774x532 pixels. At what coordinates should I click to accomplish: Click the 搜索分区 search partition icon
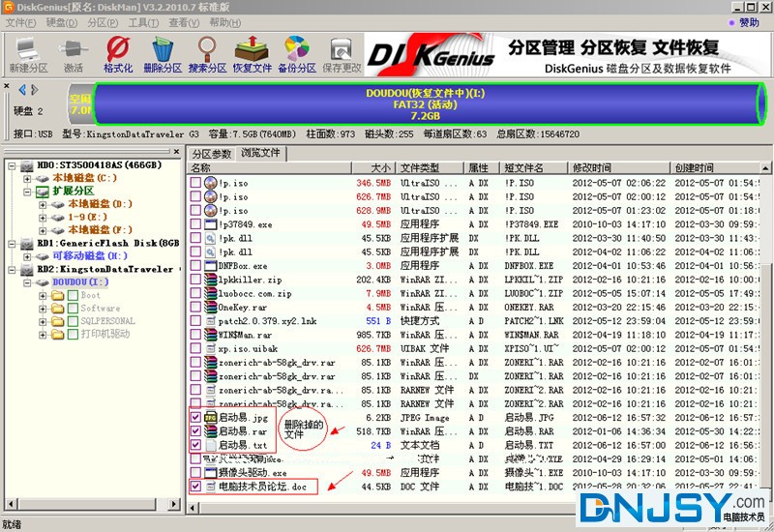click(207, 54)
